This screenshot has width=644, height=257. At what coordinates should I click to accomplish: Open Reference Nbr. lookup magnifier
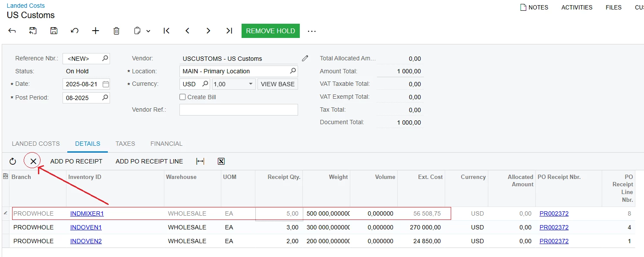(x=105, y=58)
